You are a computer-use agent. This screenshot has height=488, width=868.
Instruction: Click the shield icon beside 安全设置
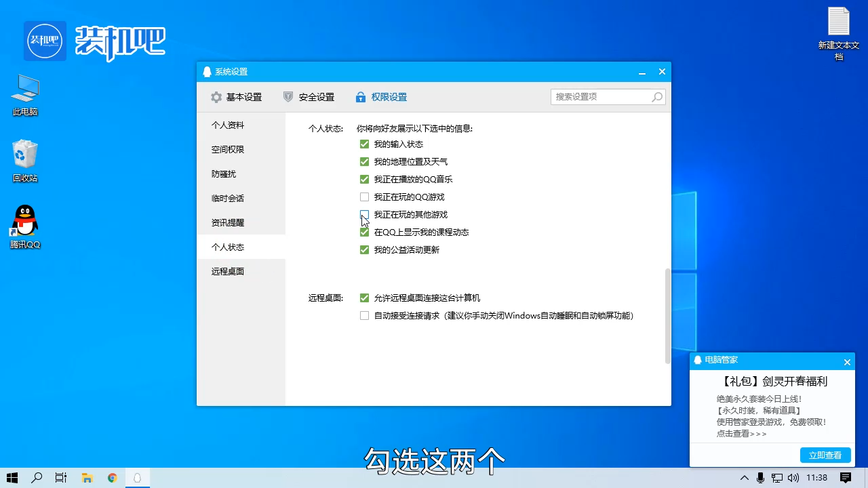point(288,96)
